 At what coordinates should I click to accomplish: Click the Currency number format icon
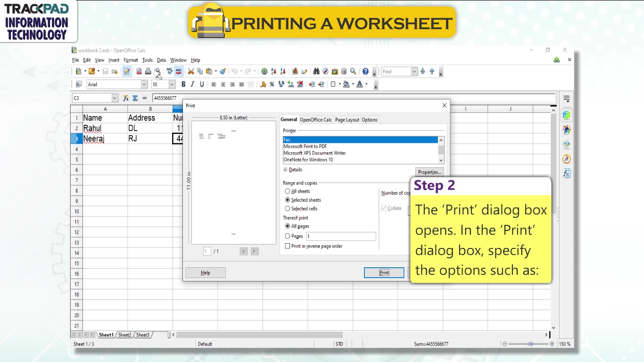click(263, 84)
